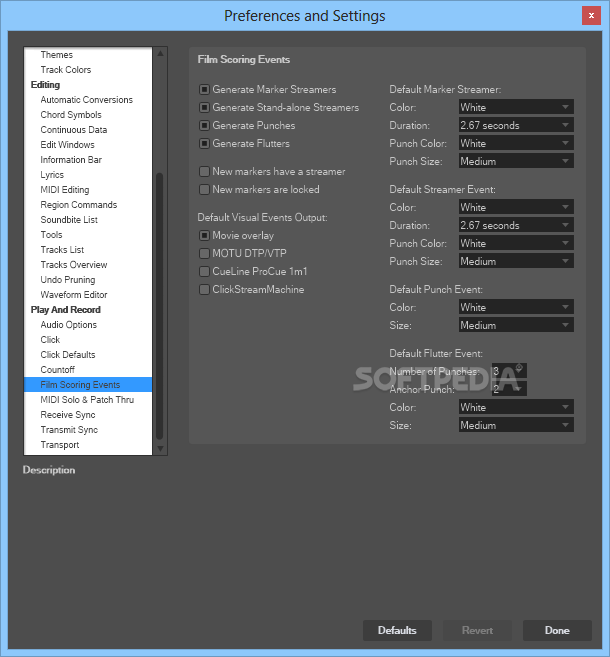Viewport: 610px width, 657px height.
Task: Open Default Flutter Event Color dropdown
Action: (516, 407)
